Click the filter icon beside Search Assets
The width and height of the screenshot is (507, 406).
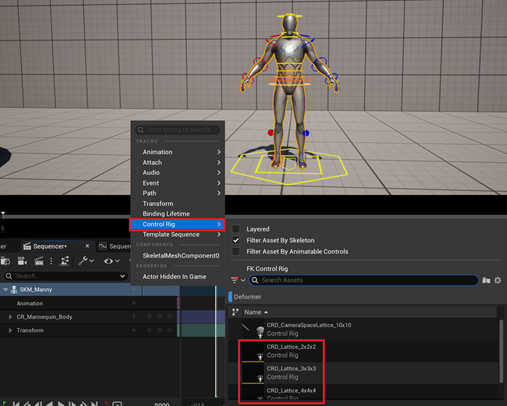(x=235, y=280)
